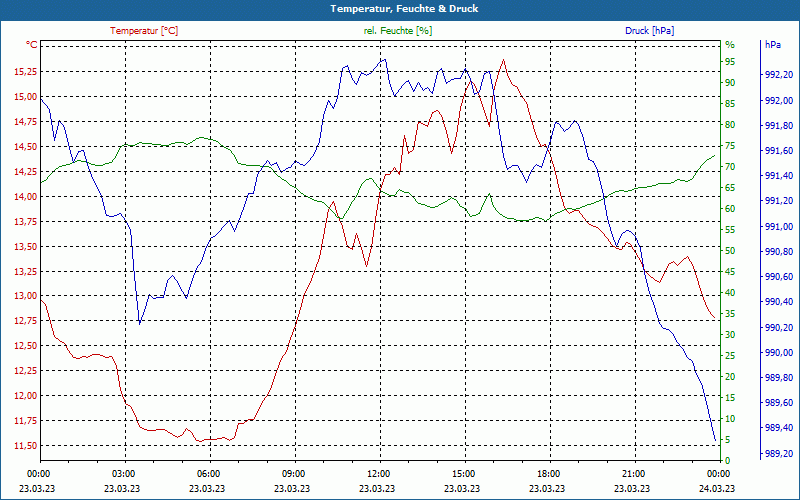Click the 50 humidity axis value
This screenshot has height=500, width=800.
[x=730, y=251]
